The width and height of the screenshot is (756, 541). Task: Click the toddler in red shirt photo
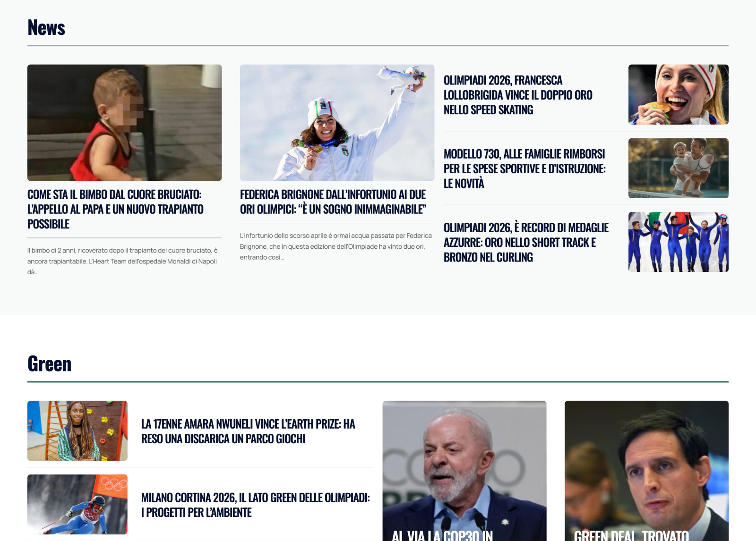coord(124,123)
